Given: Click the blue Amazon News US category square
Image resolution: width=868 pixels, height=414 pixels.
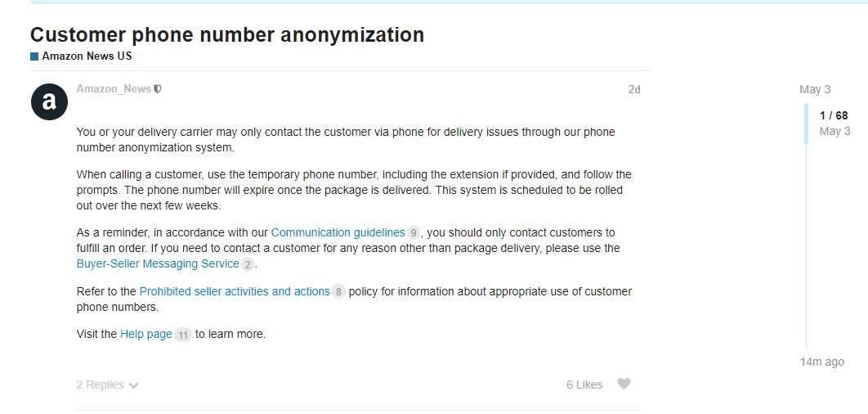Looking at the screenshot, I should point(34,56).
